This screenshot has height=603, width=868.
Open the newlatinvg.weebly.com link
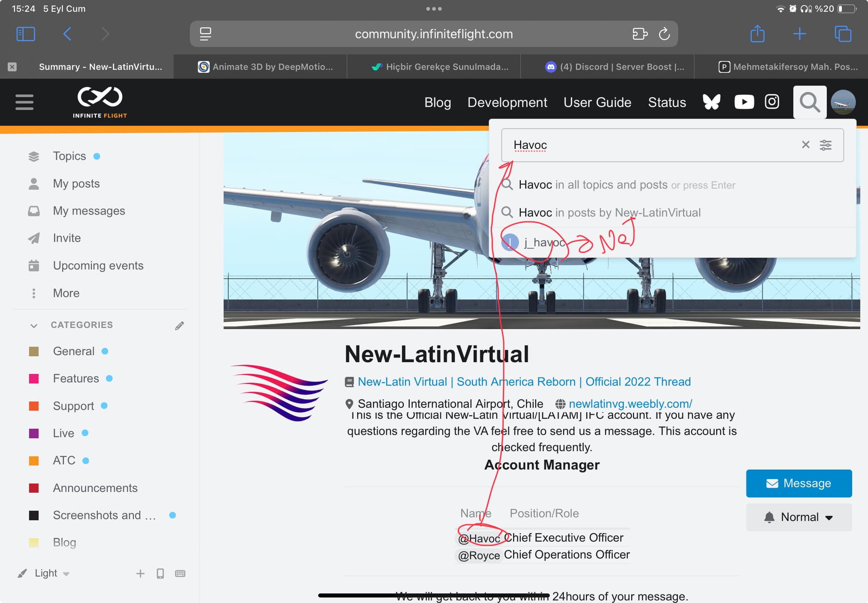(630, 404)
